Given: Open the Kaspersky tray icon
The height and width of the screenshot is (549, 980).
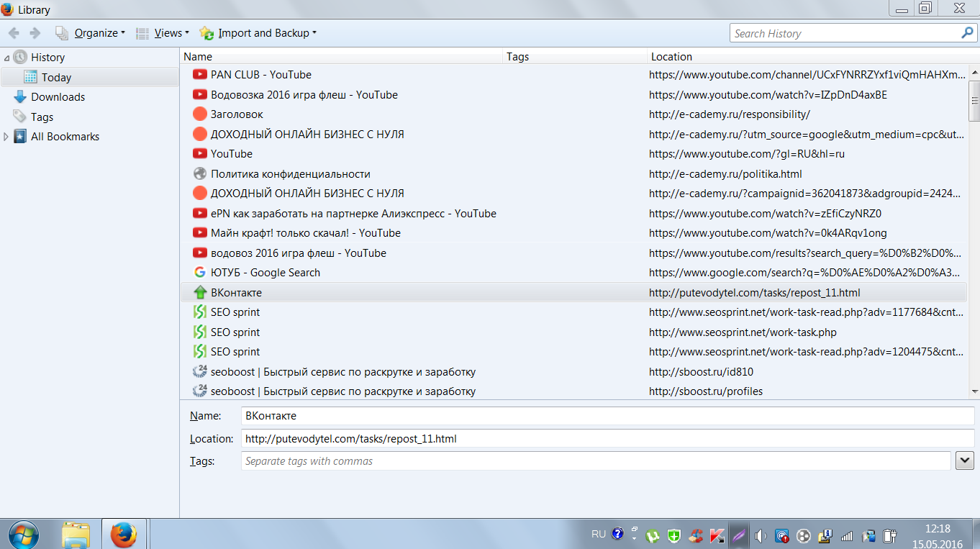Looking at the screenshot, I should pos(717,535).
